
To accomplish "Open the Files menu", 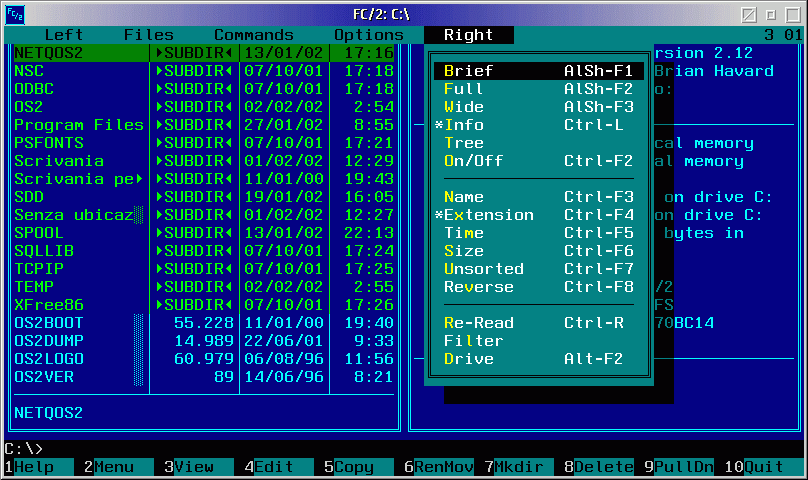I will pyautogui.click(x=148, y=35).
